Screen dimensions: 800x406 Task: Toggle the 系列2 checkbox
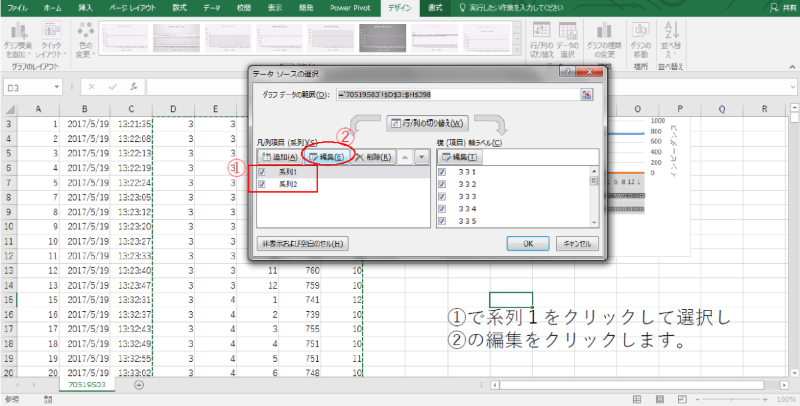tap(262, 185)
